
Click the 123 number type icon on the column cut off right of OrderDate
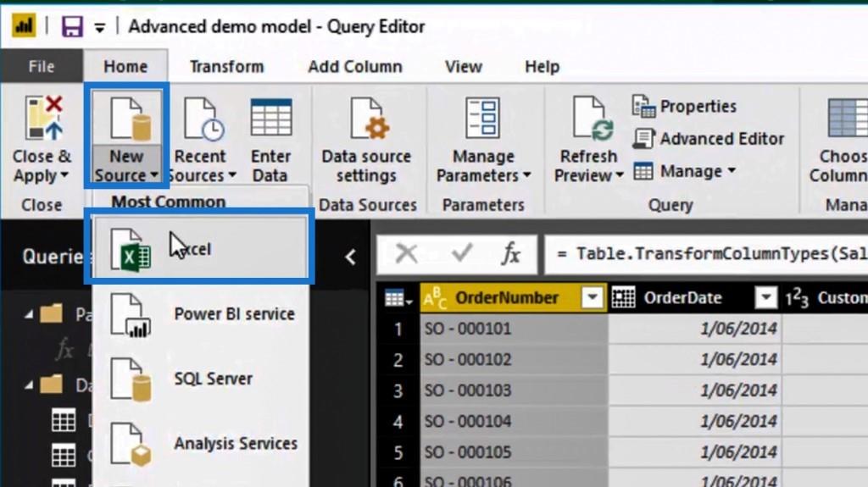797,299
